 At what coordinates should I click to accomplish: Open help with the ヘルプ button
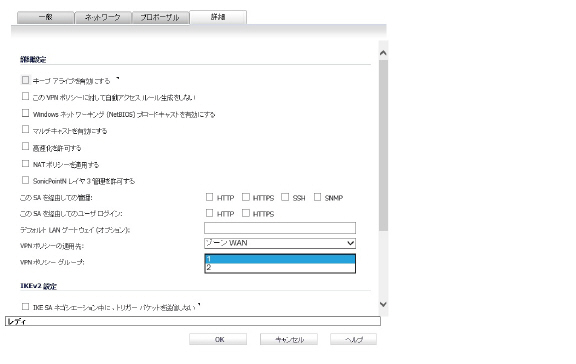pos(353,339)
